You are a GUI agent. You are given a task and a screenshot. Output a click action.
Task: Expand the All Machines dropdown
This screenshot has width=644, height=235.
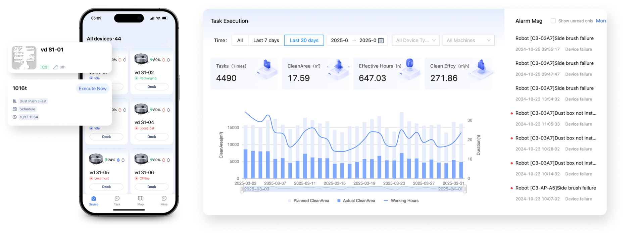click(x=468, y=40)
